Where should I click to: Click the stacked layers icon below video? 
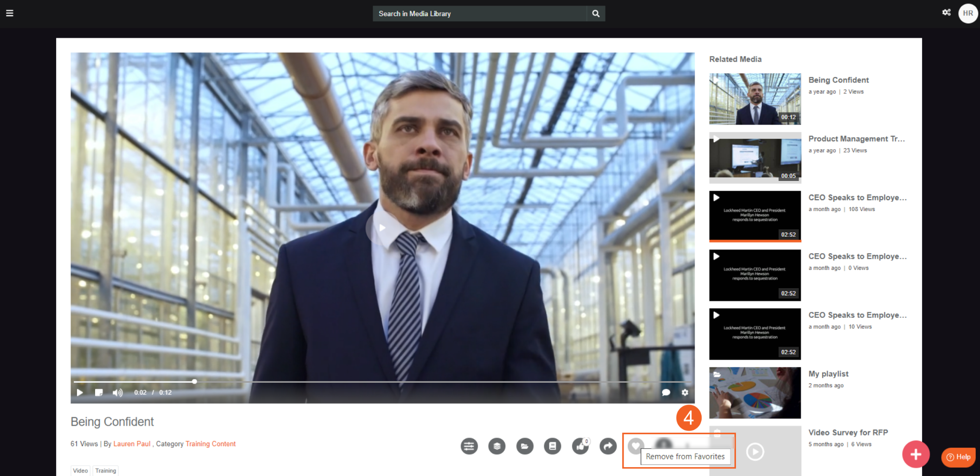click(x=497, y=446)
